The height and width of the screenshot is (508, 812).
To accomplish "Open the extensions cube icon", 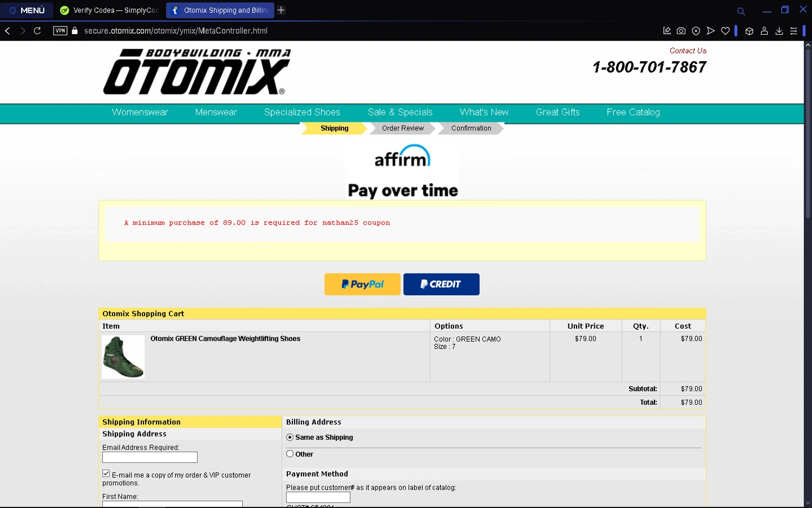I will point(749,31).
